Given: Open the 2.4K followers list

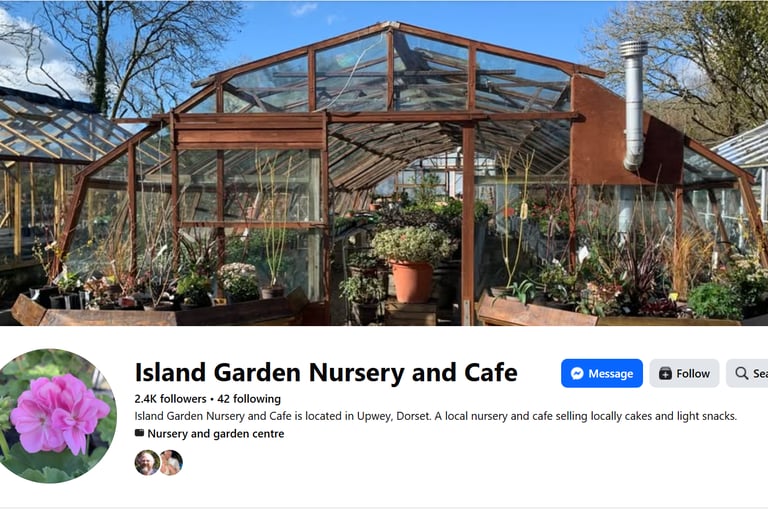Looking at the screenshot, I should [x=170, y=399].
